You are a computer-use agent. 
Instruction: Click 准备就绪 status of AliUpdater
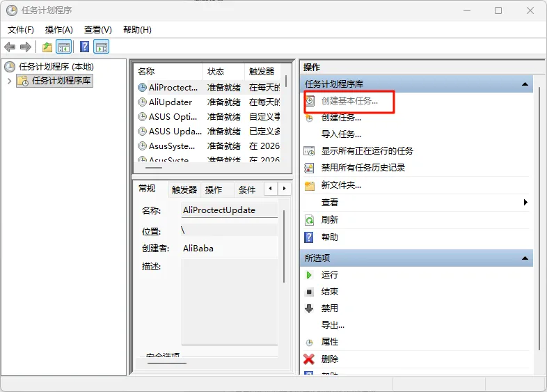[223, 102]
